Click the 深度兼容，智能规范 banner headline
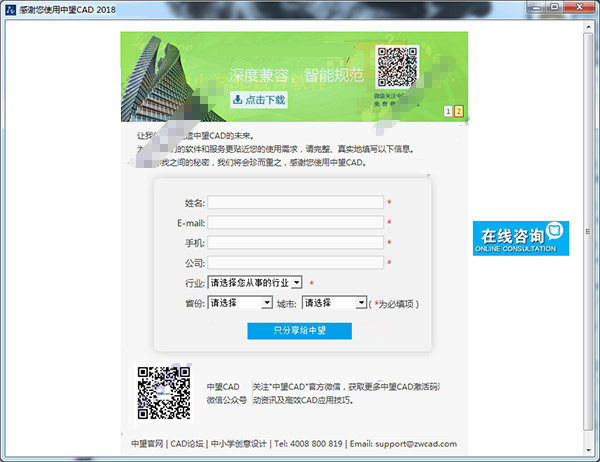Screen dimensions: 600x462 click(x=296, y=75)
